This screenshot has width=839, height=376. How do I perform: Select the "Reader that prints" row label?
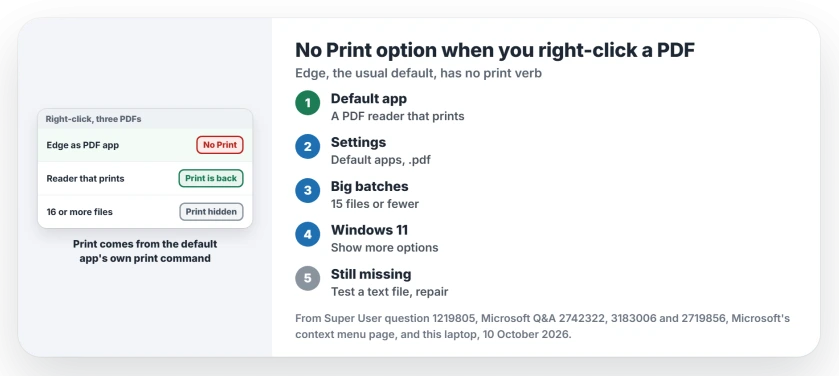pos(85,179)
